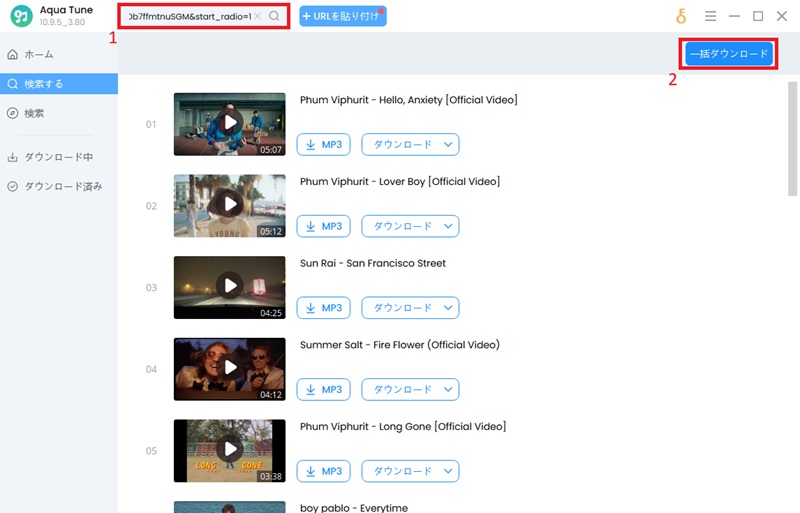Click title Phum Viphurit - Hello, Anxiety [Official Video]
The image size is (800, 513).
tap(409, 100)
